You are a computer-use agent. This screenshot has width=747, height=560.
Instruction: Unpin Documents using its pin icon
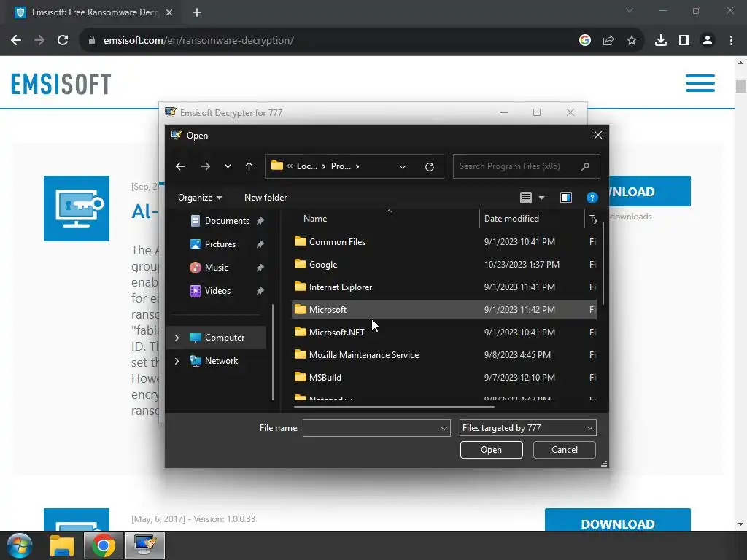[260, 221]
